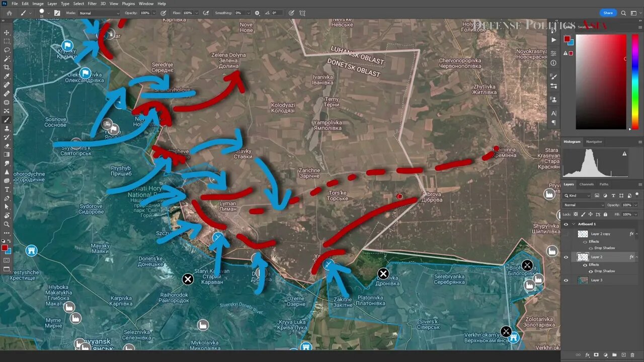Toggle Drop Shadow visibility under Layer 2
The height and width of the screenshot is (362, 644).
tap(591, 271)
